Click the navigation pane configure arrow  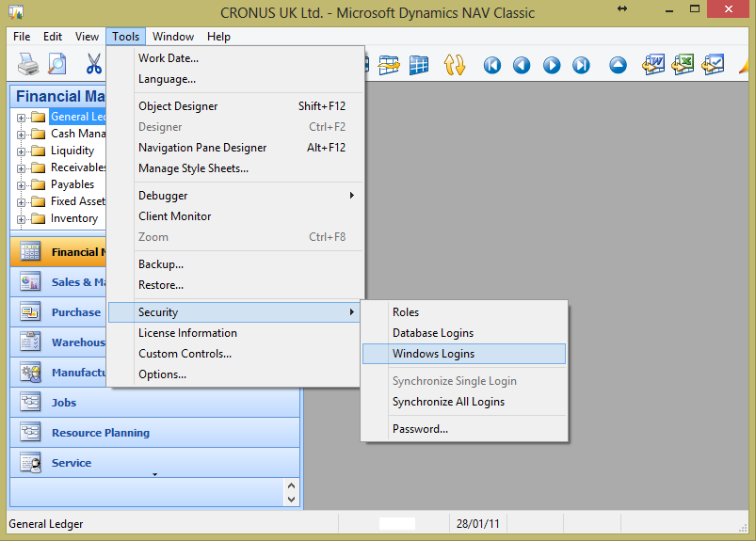[x=154, y=474]
